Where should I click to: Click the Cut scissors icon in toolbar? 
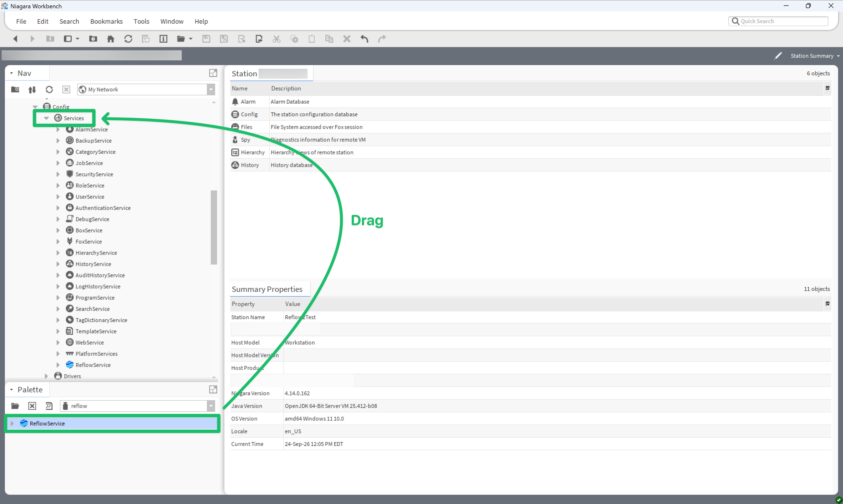click(276, 39)
